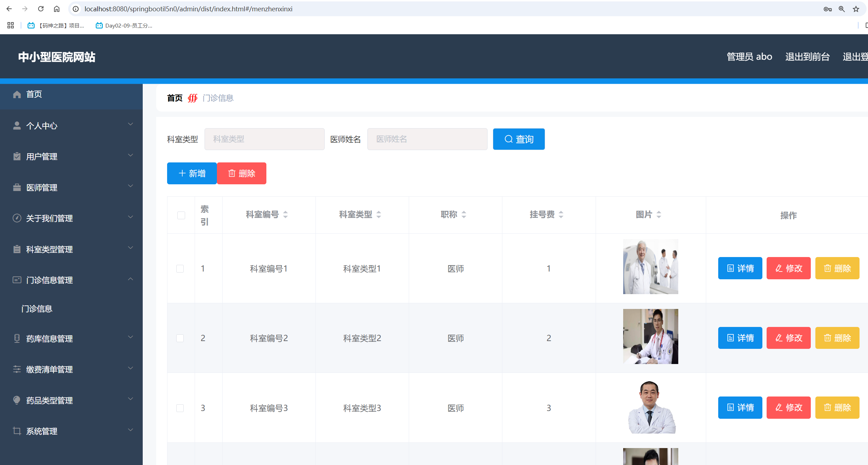Sort the 挂号费 column using its arrows
This screenshot has width=868, height=465.
coord(561,214)
